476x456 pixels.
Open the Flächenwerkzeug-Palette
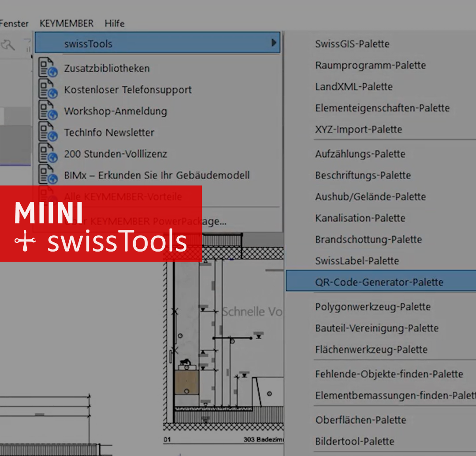pos(371,349)
